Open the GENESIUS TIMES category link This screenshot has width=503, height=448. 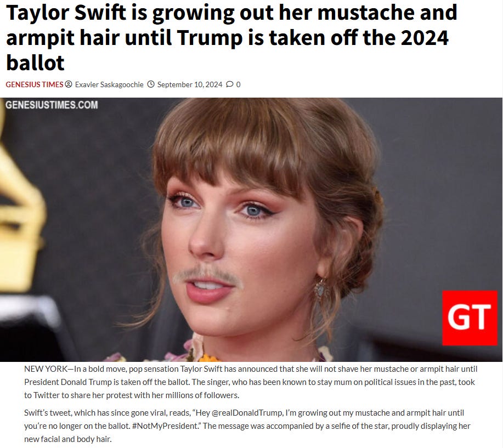[35, 84]
